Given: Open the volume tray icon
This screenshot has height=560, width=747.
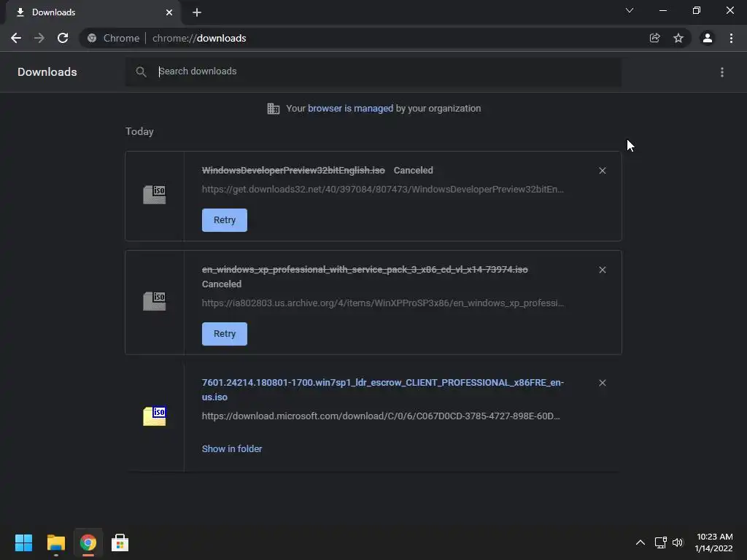Looking at the screenshot, I should (678, 542).
